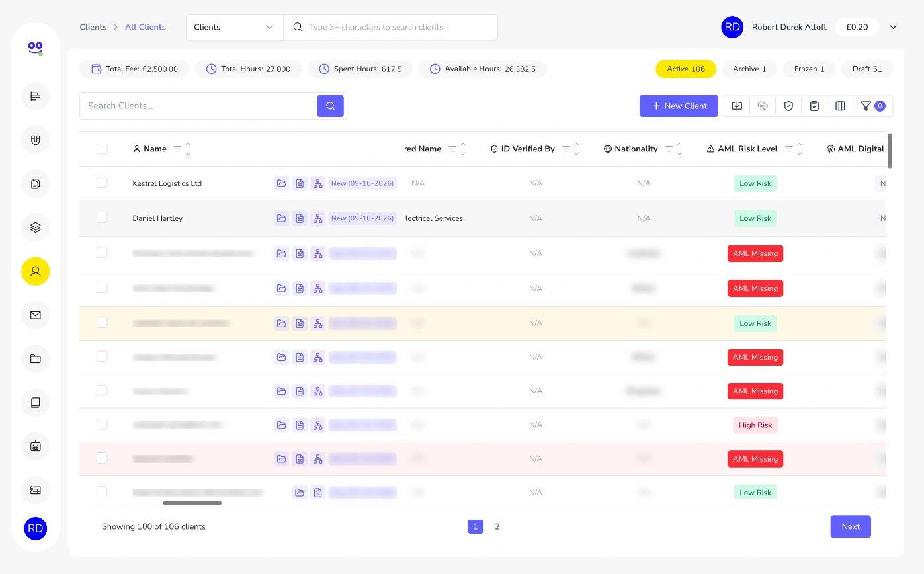Go to page 2 of the client list
924x574 pixels.
[497, 526]
